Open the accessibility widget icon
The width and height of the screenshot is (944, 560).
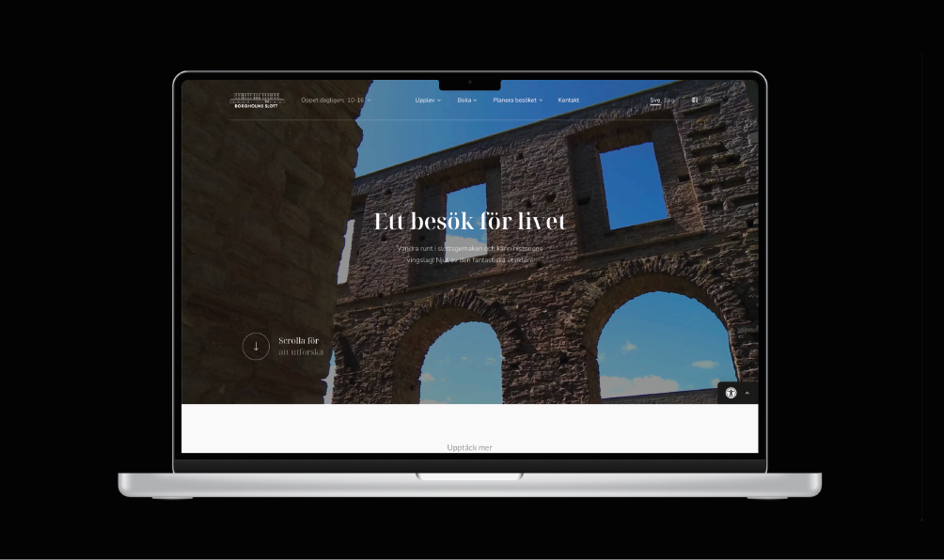coord(731,394)
